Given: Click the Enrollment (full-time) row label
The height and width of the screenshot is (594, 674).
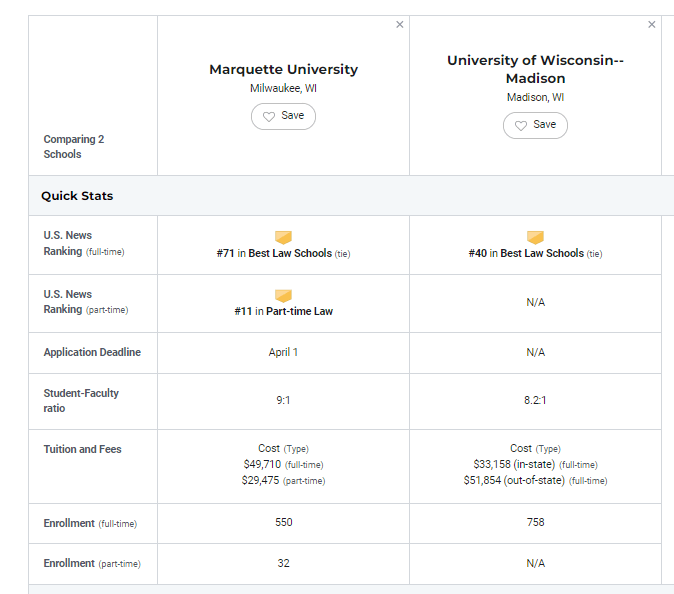Looking at the screenshot, I should point(90,524).
